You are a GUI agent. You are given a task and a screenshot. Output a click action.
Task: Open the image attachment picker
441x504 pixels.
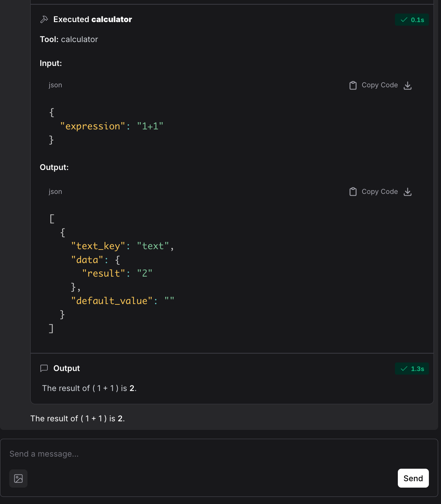pos(18,478)
